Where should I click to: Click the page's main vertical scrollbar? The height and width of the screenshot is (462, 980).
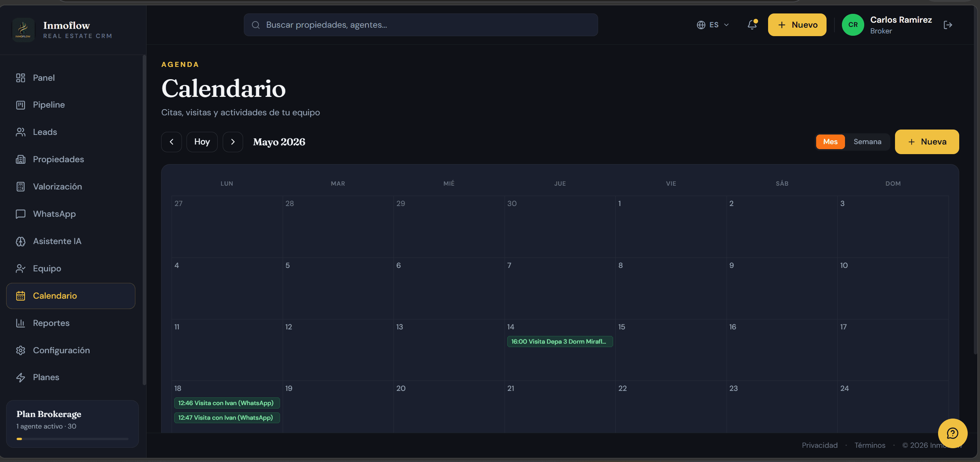point(976,181)
